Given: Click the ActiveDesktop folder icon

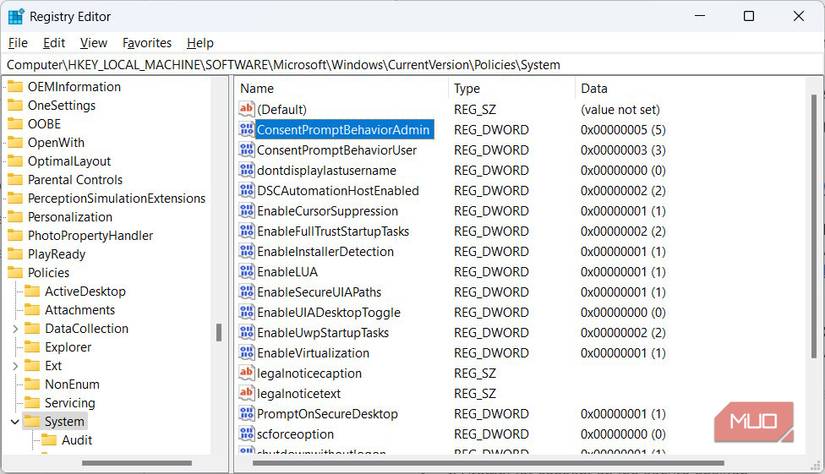Looking at the screenshot, I should pos(32,291).
